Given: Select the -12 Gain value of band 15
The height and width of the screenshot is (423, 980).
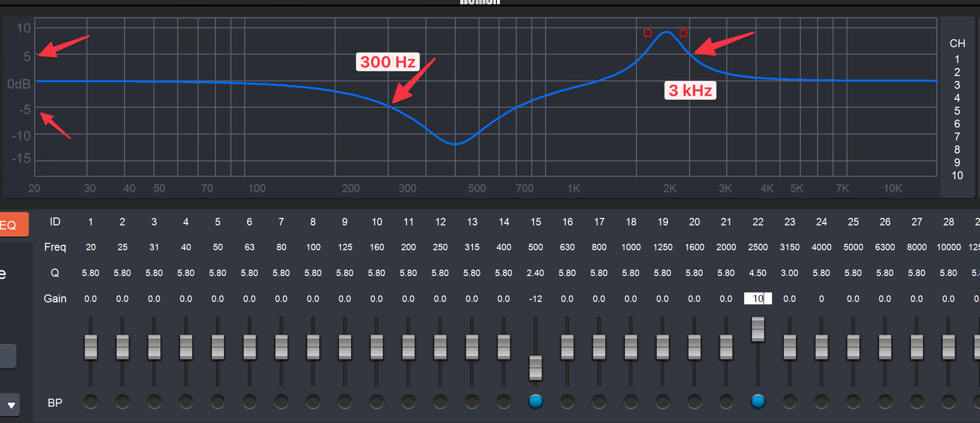Looking at the screenshot, I should tap(535, 299).
